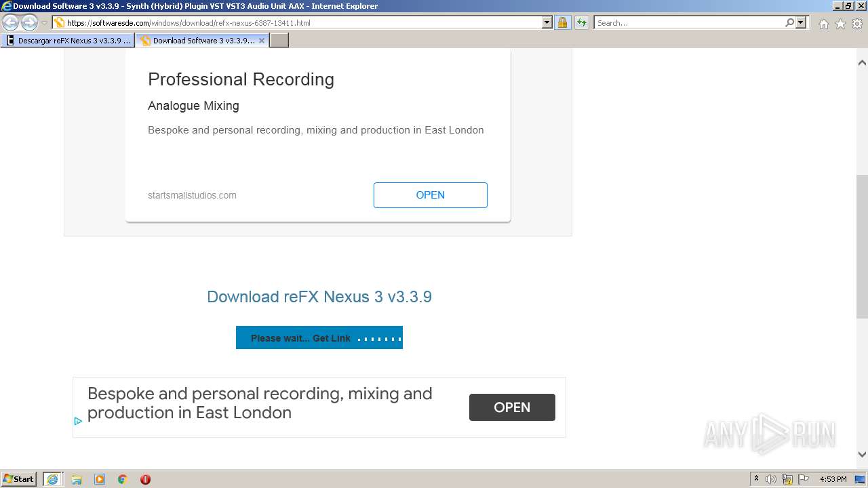Viewport: 868px width, 488px height.
Task: Refresh the page with the refresh icon
Action: coord(581,23)
